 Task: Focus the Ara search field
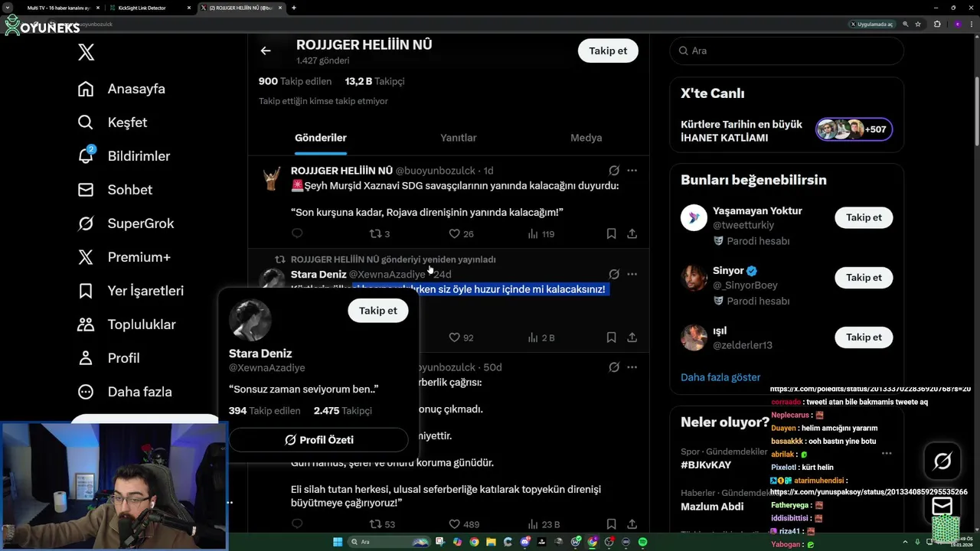(x=786, y=51)
